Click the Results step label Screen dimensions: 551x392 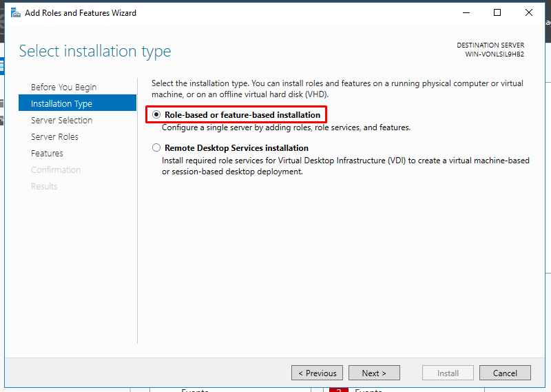pos(44,186)
